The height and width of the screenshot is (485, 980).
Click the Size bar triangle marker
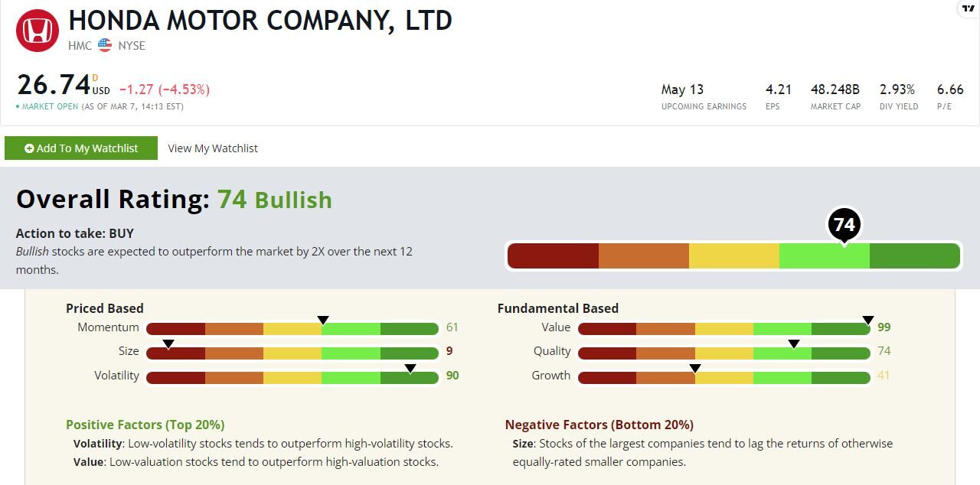pos(168,344)
